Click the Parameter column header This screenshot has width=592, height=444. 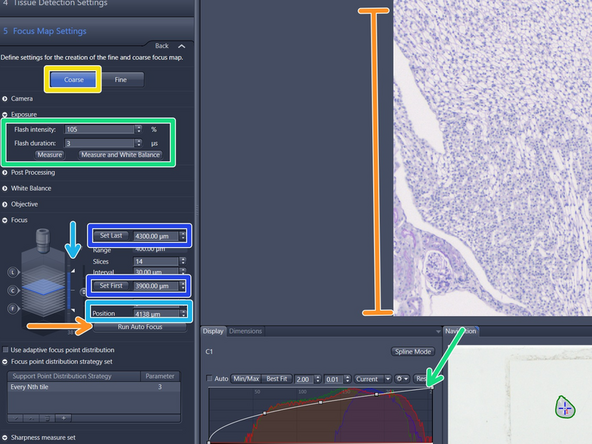(x=160, y=376)
